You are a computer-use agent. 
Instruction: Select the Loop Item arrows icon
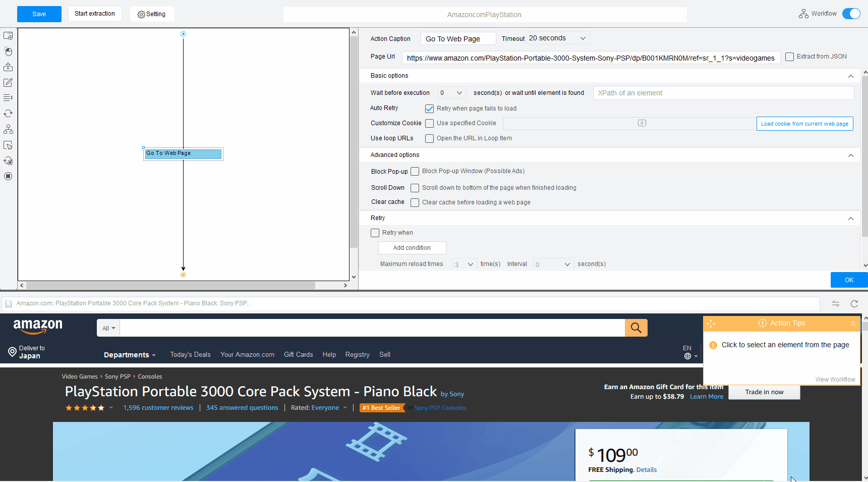tap(8, 114)
